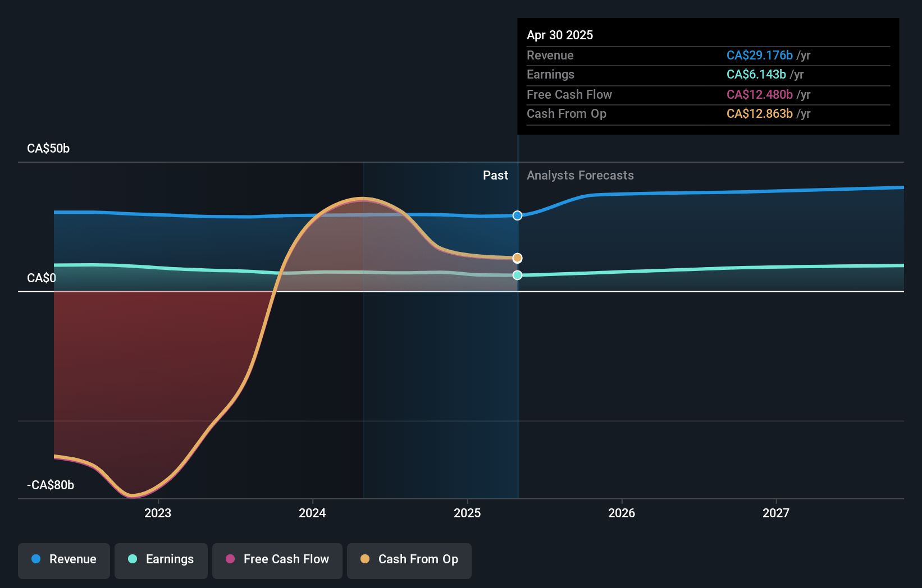
Task: Toggle the Free Cash Flow legend button
Action: coord(277,561)
